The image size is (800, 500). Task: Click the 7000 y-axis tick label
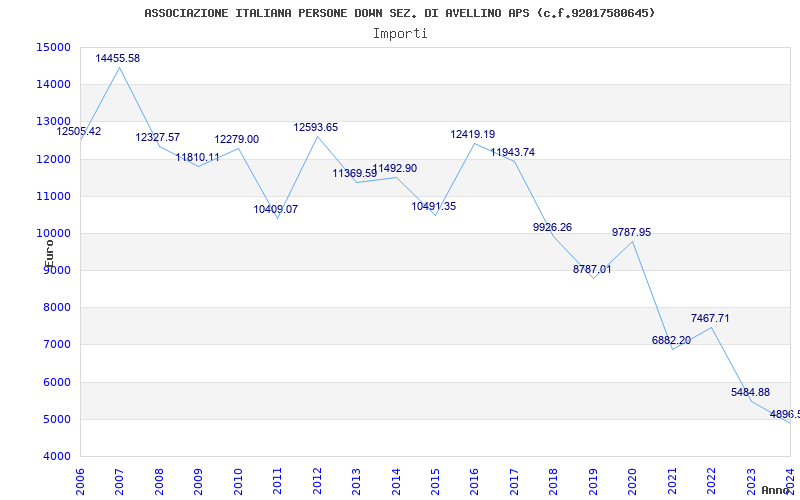pos(56,345)
